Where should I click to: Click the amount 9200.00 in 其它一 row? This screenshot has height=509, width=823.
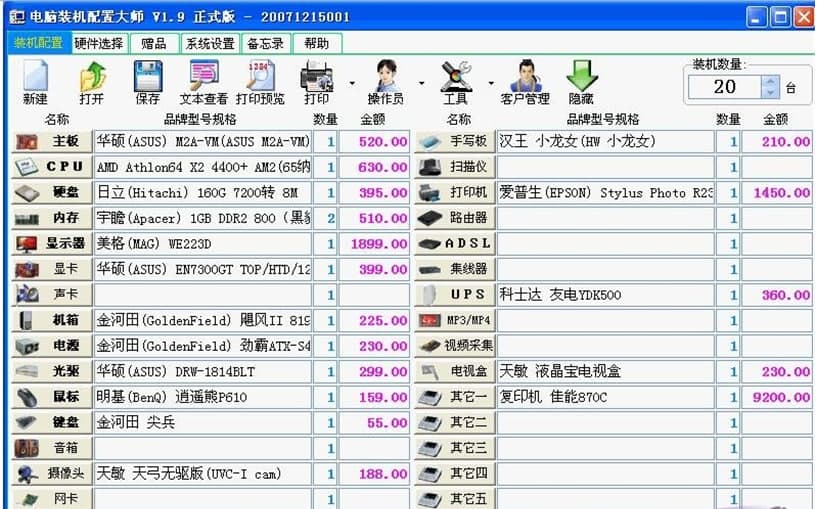click(x=777, y=397)
